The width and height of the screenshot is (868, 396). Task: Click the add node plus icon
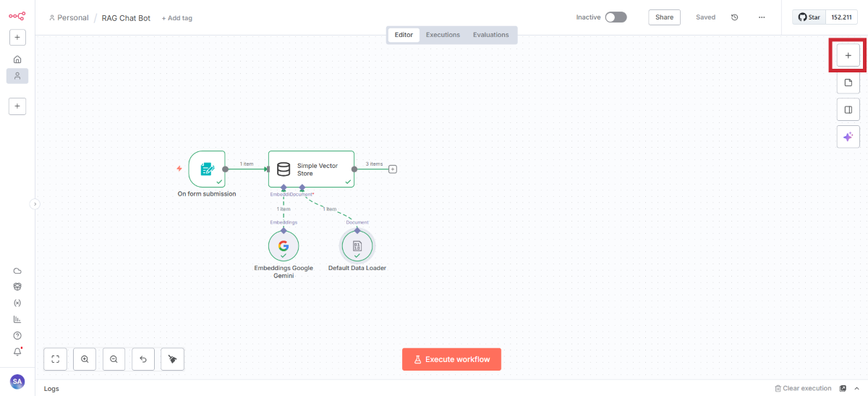point(848,55)
